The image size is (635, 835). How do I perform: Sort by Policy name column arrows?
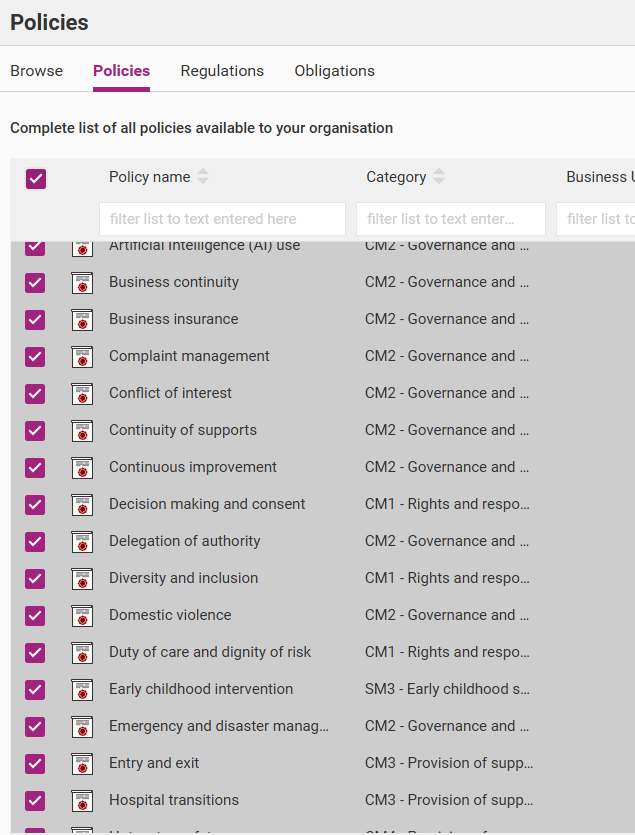[x=203, y=176]
